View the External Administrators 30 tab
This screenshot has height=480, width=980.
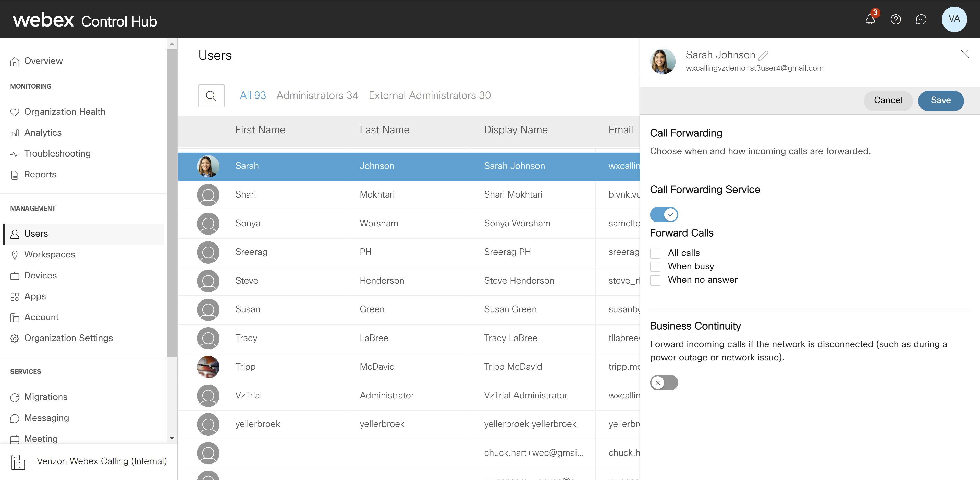[429, 95]
